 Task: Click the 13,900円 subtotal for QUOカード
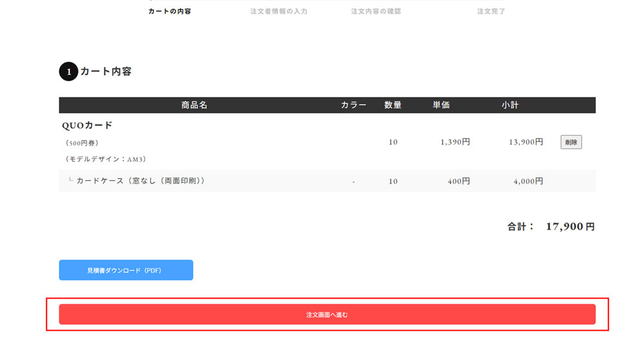click(x=526, y=142)
